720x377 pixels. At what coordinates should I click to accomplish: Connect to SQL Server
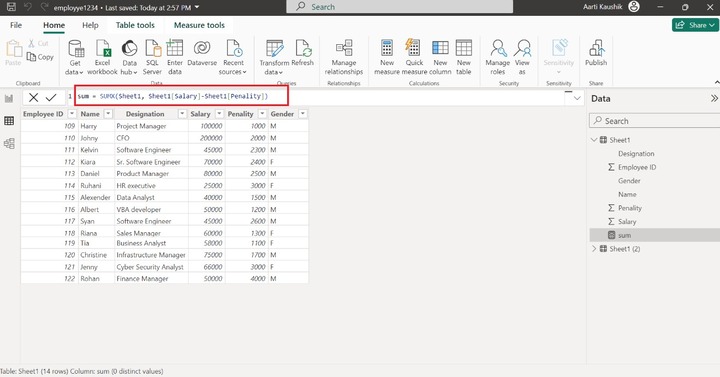pyautogui.click(x=152, y=57)
